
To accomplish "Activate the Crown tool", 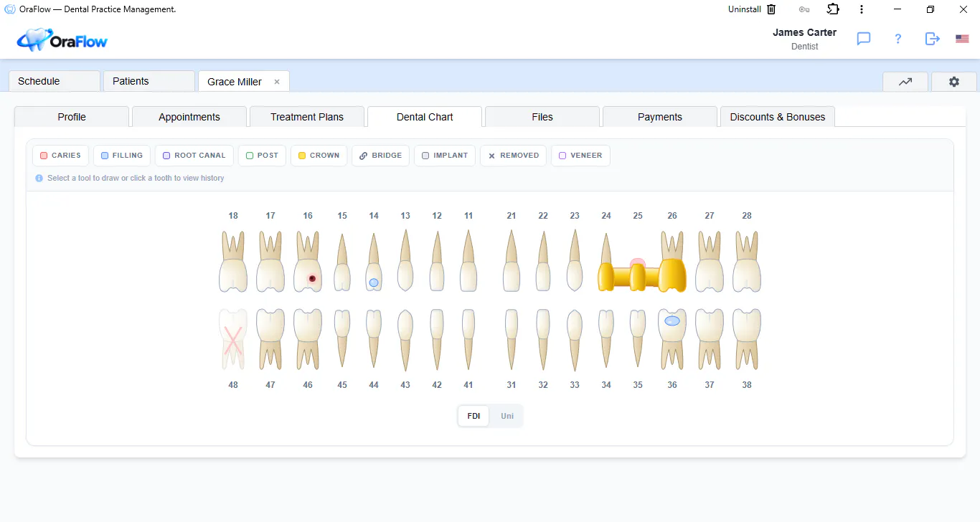I will (x=319, y=156).
